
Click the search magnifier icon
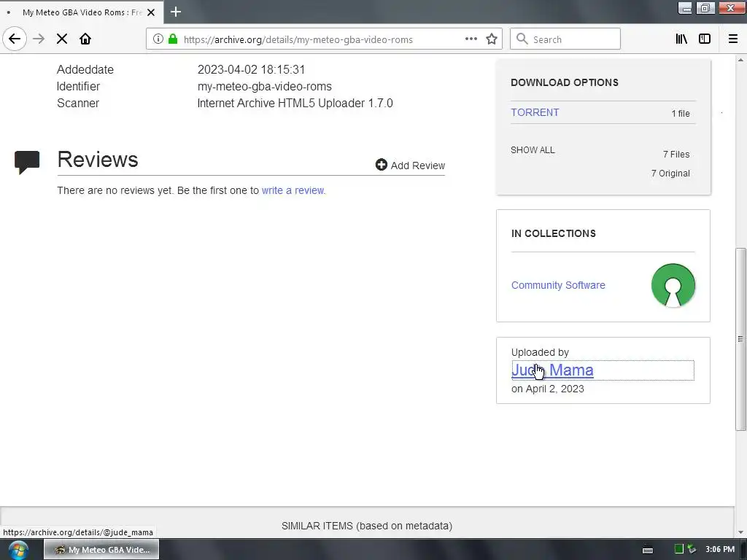[x=522, y=39]
